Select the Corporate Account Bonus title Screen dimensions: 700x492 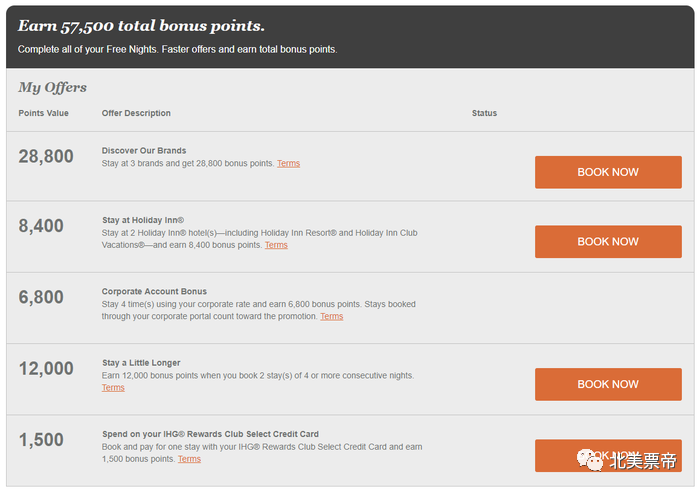tap(154, 291)
